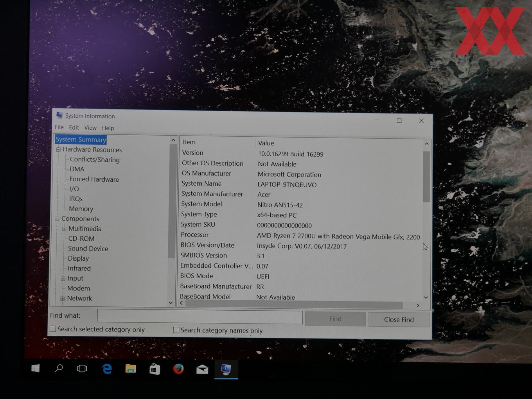532x399 pixels.
Task: Open the Help menu
Action: coord(108,128)
